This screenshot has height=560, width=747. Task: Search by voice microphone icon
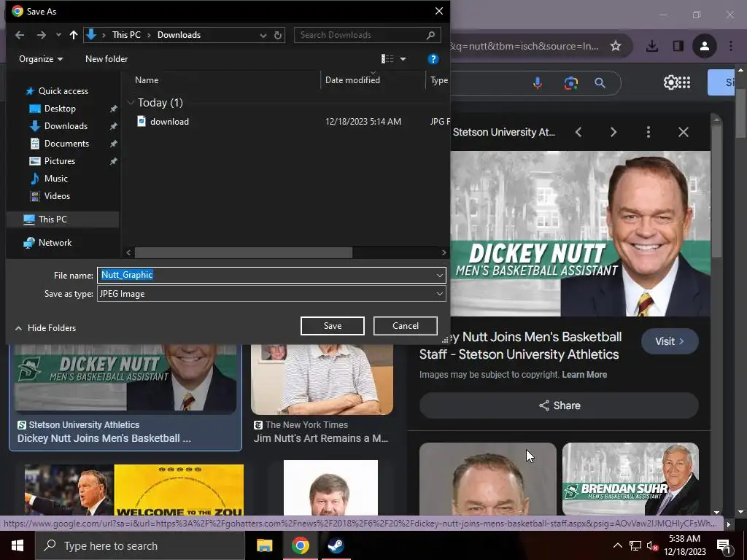[x=538, y=83]
